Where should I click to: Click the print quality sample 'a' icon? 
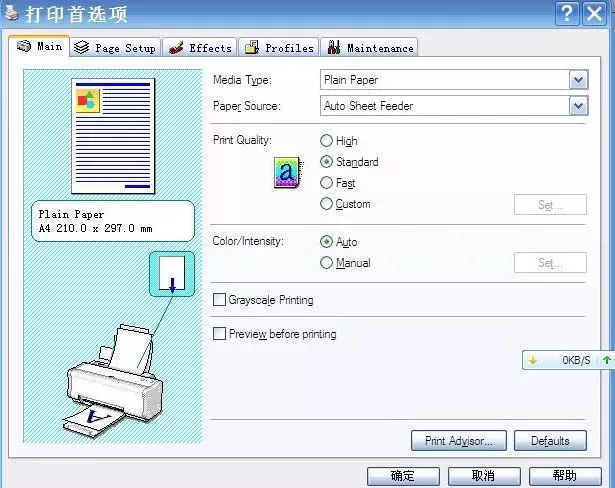[x=289, y=173]
